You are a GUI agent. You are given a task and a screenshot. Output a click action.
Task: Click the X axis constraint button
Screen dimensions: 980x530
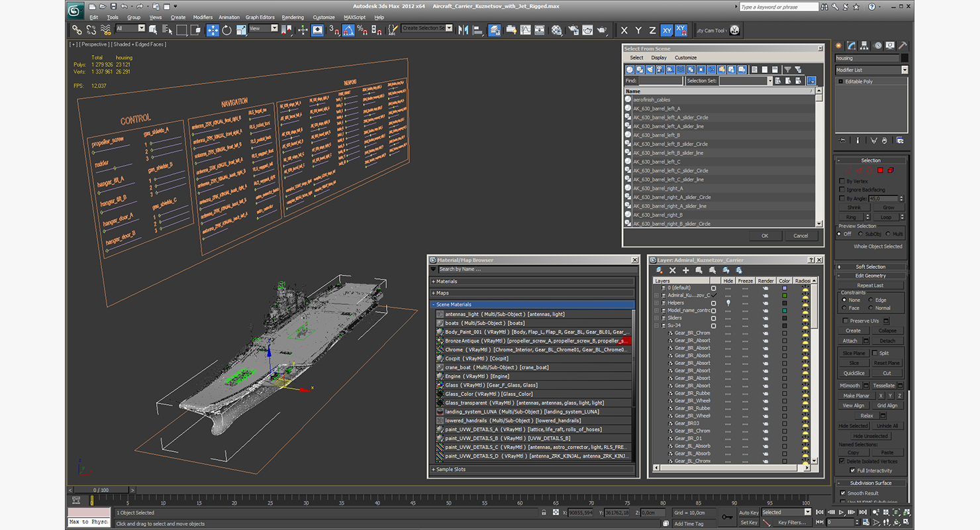[x=624, y=30]
